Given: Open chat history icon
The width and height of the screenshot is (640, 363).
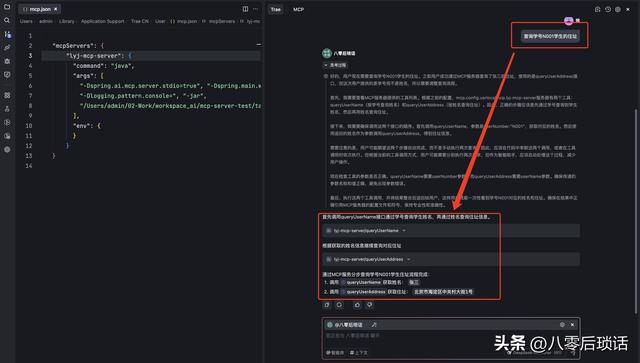Looking at the screenshot, I should click(x=608, y=9).
